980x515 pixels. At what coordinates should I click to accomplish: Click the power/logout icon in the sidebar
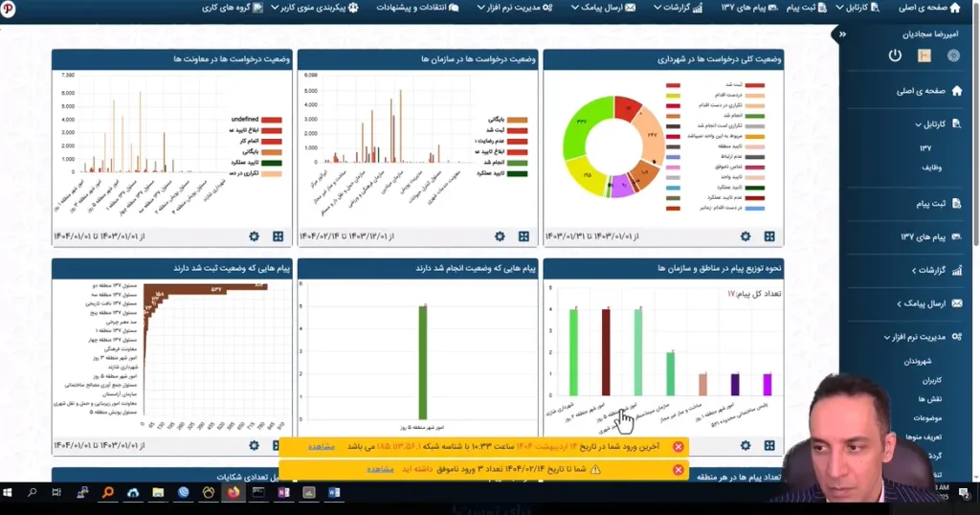coord(895,56)
